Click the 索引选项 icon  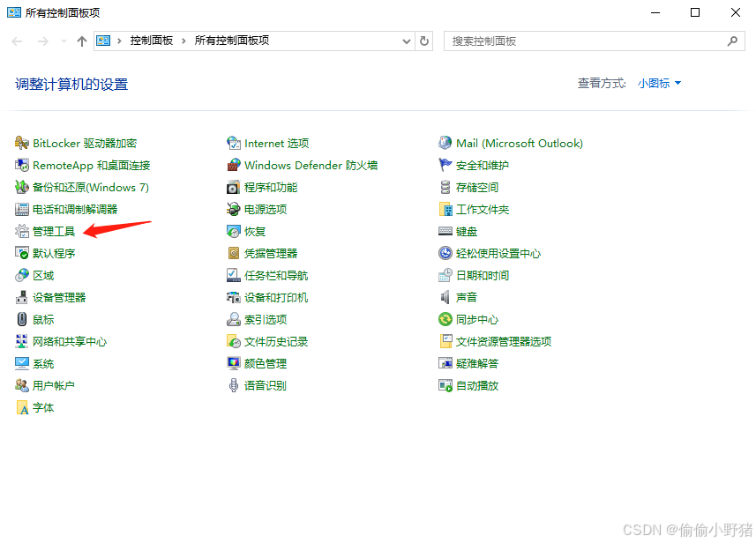[x=234, y=319]
